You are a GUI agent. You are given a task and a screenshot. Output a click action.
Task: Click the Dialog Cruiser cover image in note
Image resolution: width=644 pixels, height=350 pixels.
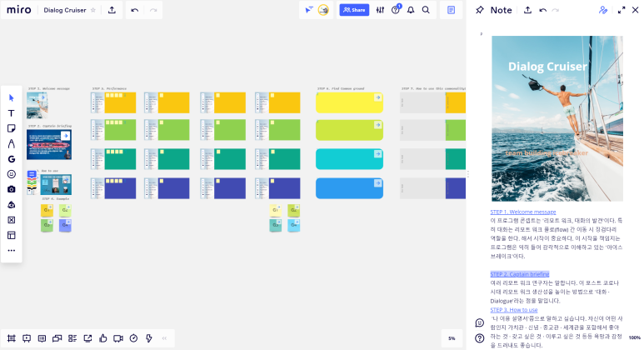(x=557, y=118)
